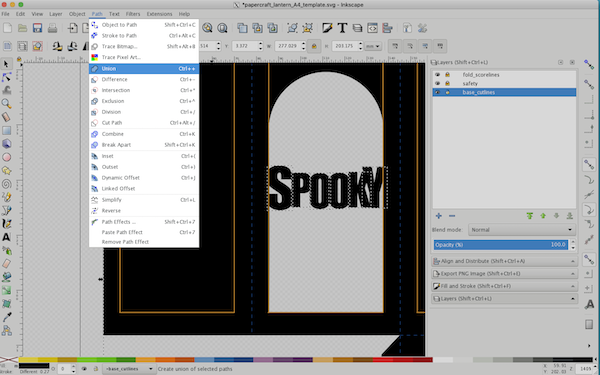Image resolution: width=600 pixels, height=375 pixels.
Task: Expand the Fill and Stroke panel header
Action: pyautogui.click(x=504, y=286)
